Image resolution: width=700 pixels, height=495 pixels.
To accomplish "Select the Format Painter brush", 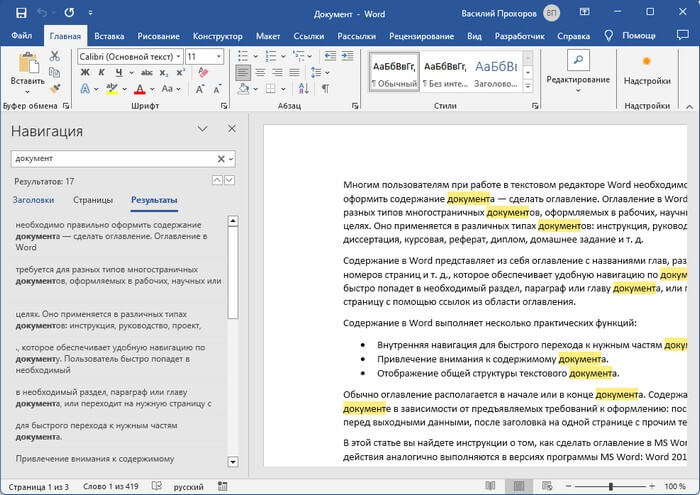I will point(54,89).
